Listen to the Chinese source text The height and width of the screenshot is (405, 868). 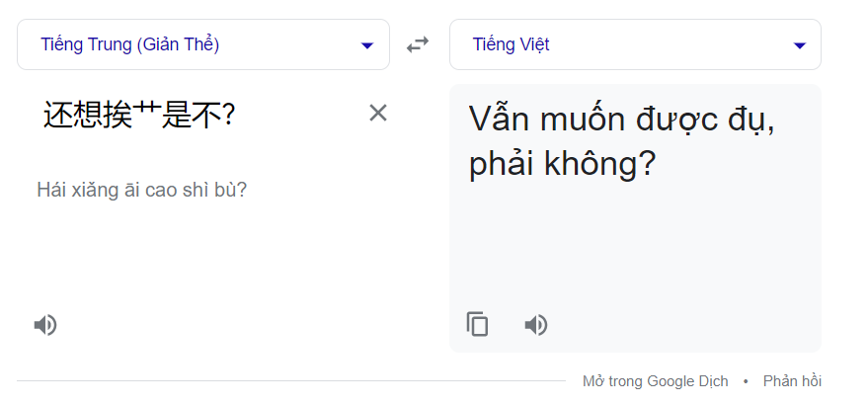click(x=45, y=325)
